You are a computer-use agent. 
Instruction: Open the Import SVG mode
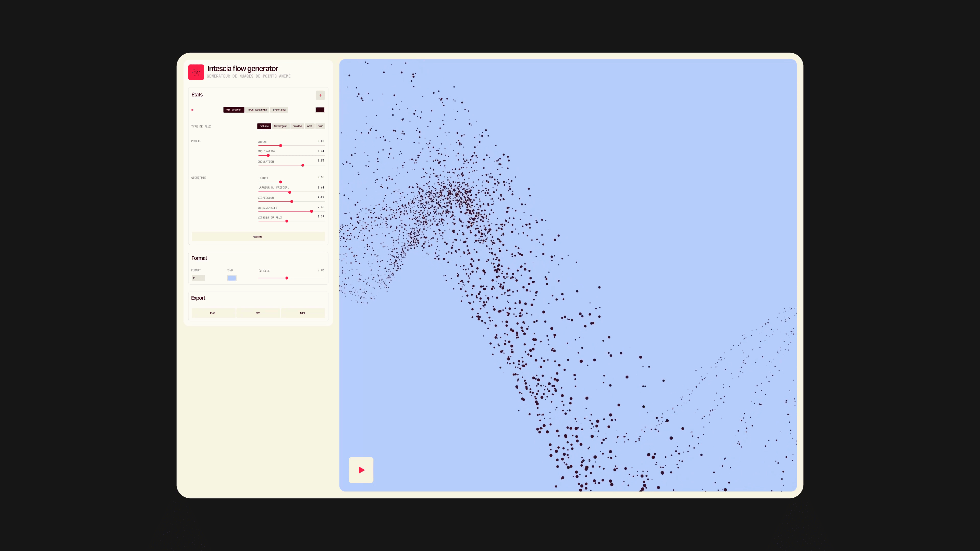[x=279, y=110]
